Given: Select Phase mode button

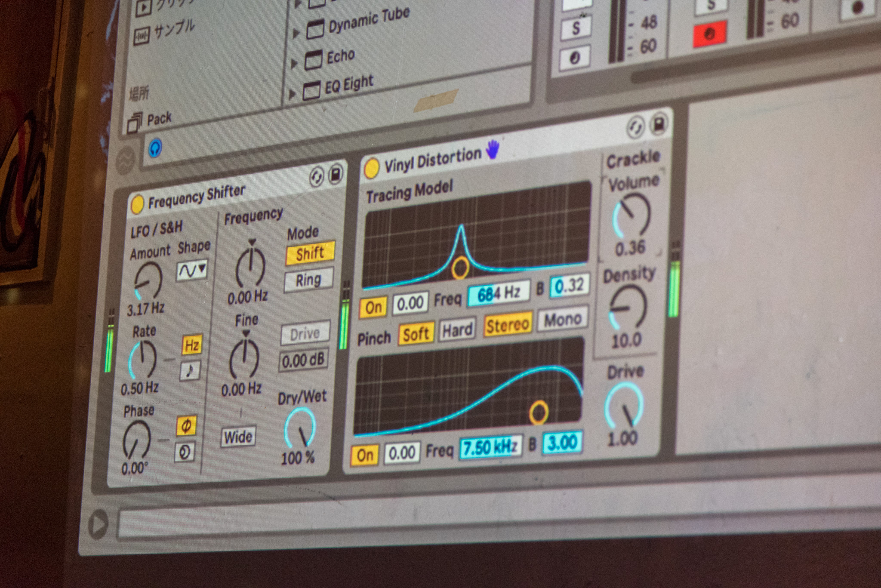Looking at the screenshot, I should tap(186, 426).
